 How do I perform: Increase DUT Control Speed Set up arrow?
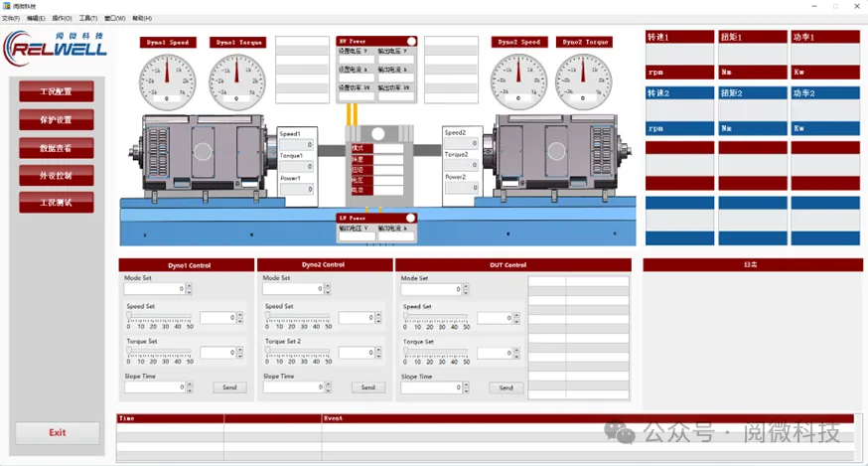[x=515, y=315]
